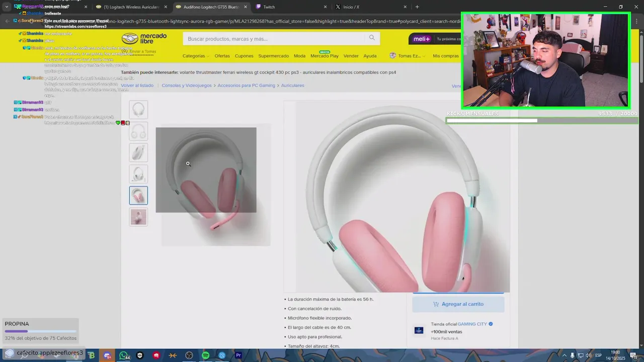Expand the Tomas Ez... account dropdown

click(x=407, y=56)
